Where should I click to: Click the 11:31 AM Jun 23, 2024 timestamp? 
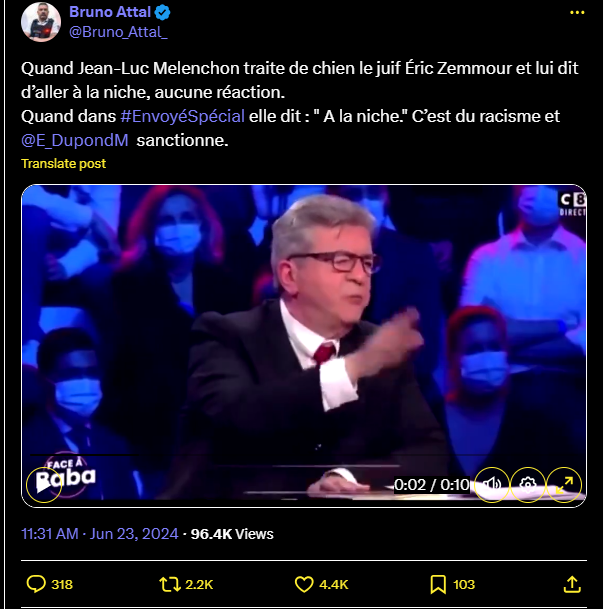click(x=100, y=534)
